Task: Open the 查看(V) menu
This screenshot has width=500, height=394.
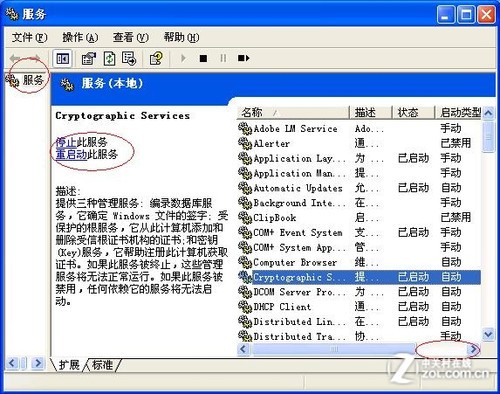Action: click(131, 37)
